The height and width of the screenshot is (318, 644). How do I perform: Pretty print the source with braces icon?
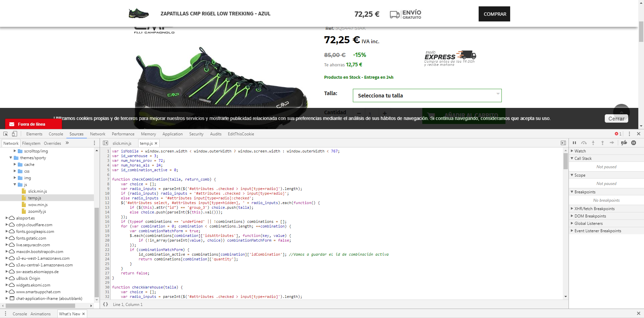tap(105, 304)
